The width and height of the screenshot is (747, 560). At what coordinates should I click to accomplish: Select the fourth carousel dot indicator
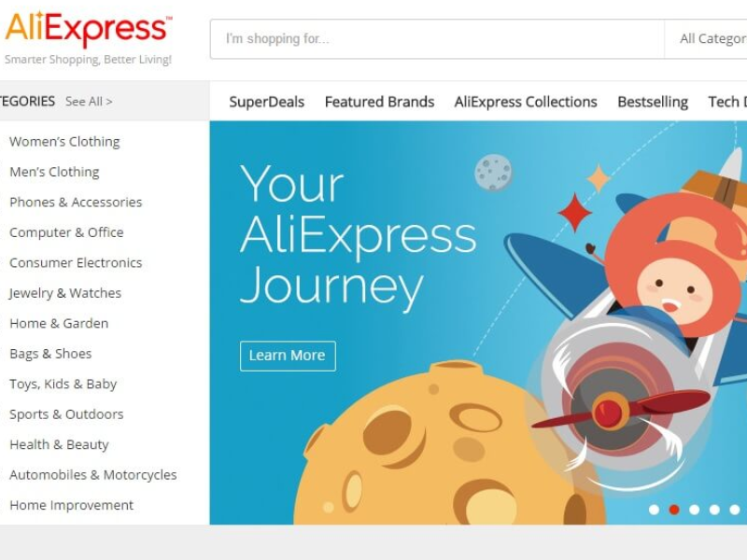(x=714, y=510)
